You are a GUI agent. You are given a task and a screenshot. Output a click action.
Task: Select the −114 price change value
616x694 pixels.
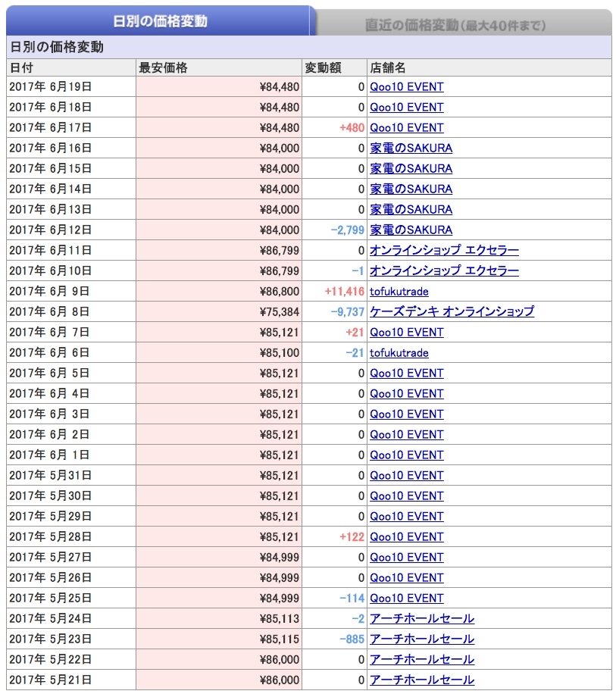[x=352, y=598]
